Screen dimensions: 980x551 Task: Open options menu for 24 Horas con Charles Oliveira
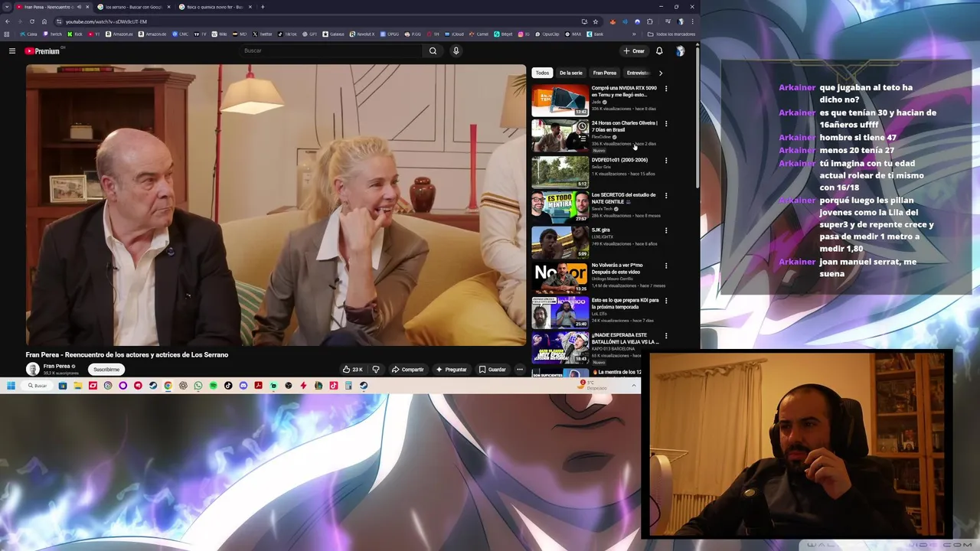(x=666, y=123)
